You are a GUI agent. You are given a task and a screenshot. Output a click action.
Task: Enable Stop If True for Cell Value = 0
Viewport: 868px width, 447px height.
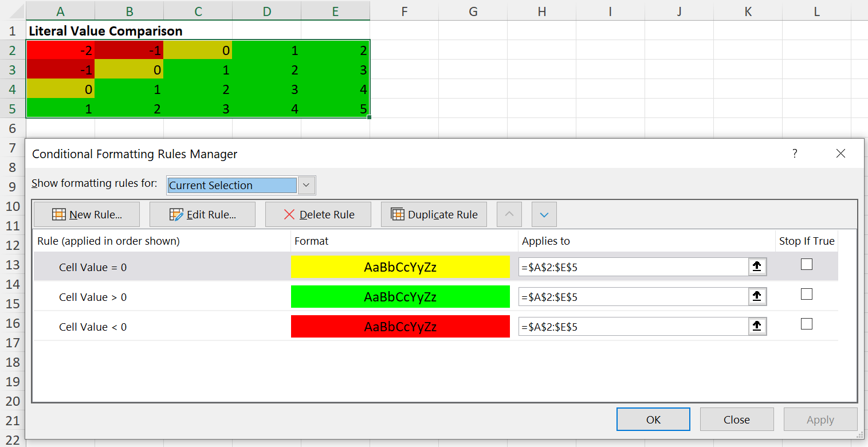806,264
